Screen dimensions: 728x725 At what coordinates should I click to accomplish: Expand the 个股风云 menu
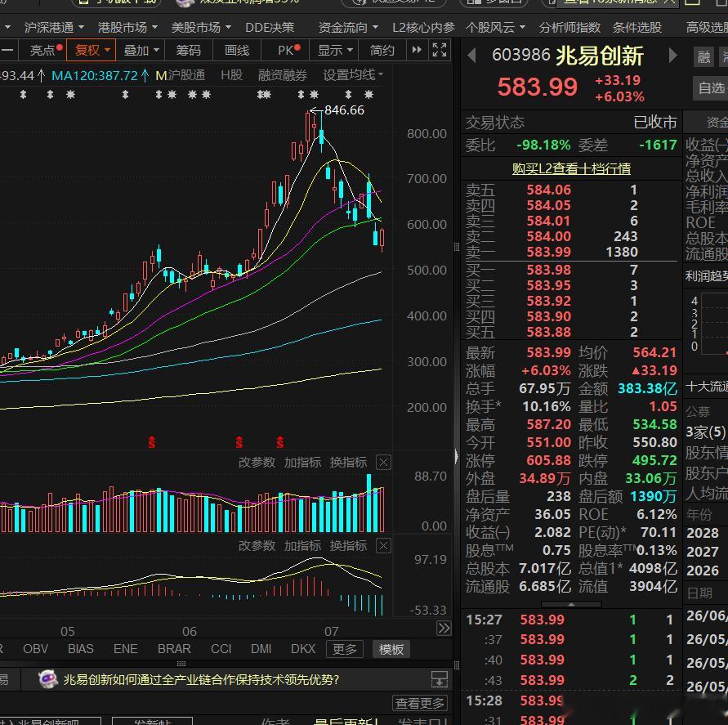tap(495, 28)
